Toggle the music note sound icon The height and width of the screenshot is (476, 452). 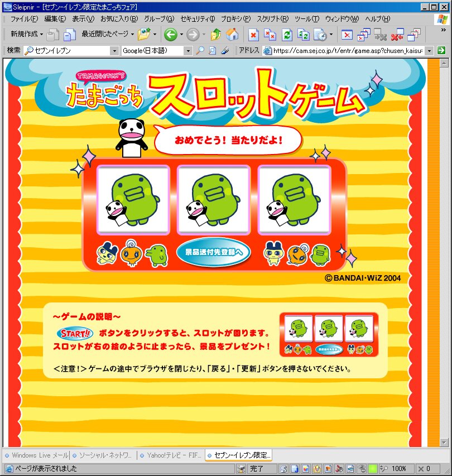point(339,469)
